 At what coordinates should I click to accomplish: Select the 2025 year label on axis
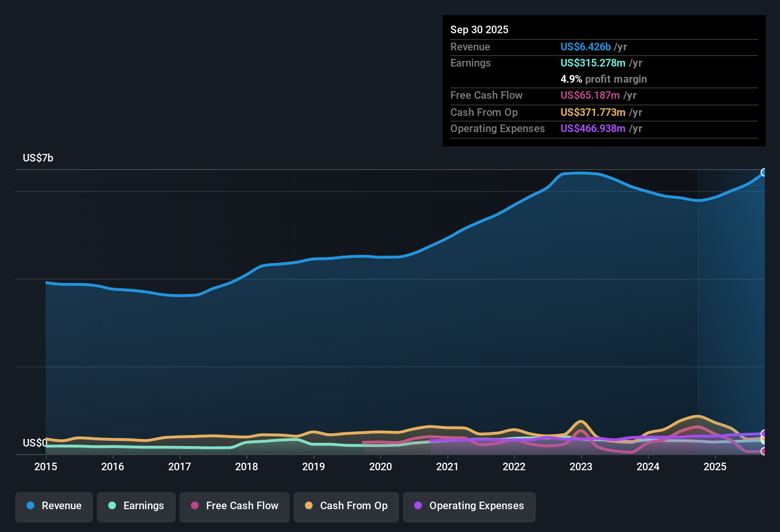(715, 467)
